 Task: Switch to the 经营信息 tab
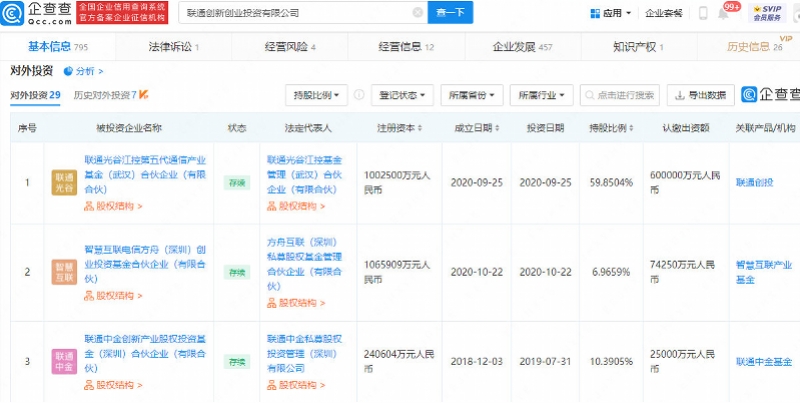click(x=406, y=47)
